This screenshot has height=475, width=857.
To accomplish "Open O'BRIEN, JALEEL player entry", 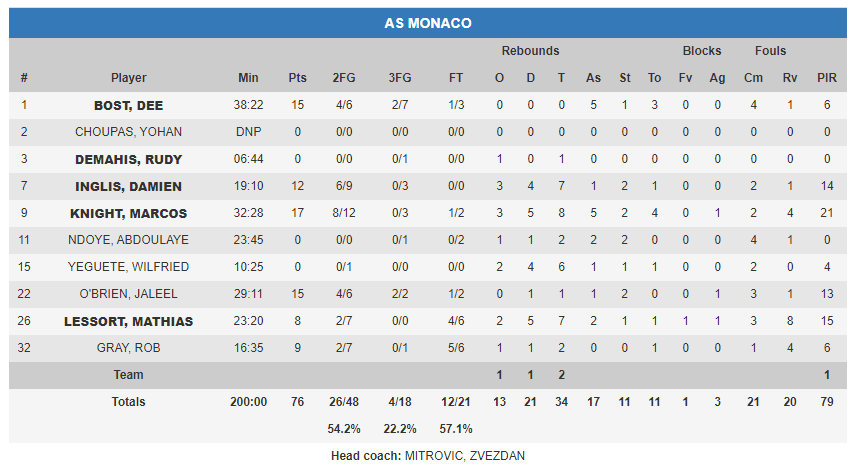I will click(128, 294).
